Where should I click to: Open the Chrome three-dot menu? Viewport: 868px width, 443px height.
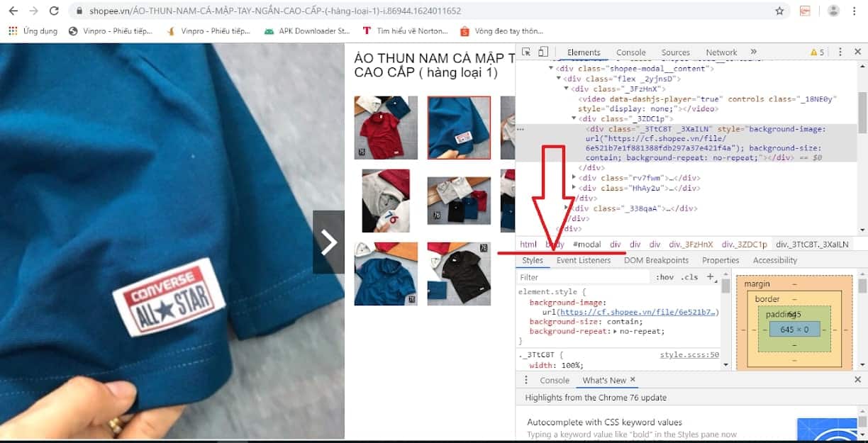(855, 11)
